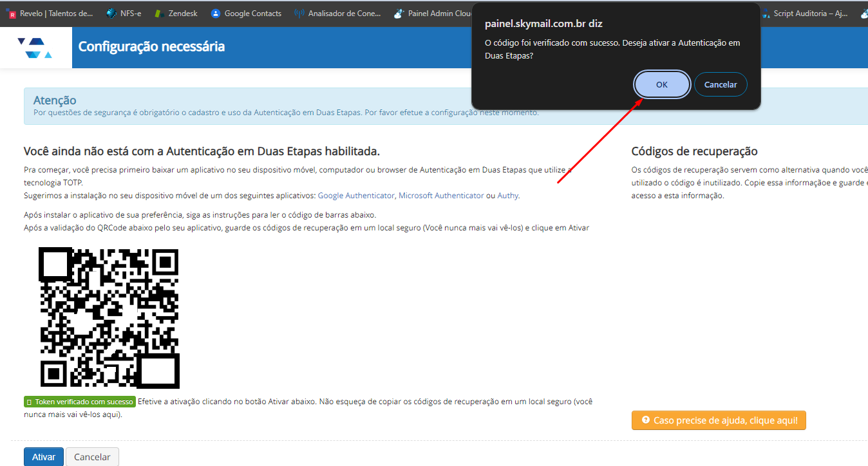Click the 'Códigos de recuperação' heading
The image size is (868, 466).
[694, 151]
